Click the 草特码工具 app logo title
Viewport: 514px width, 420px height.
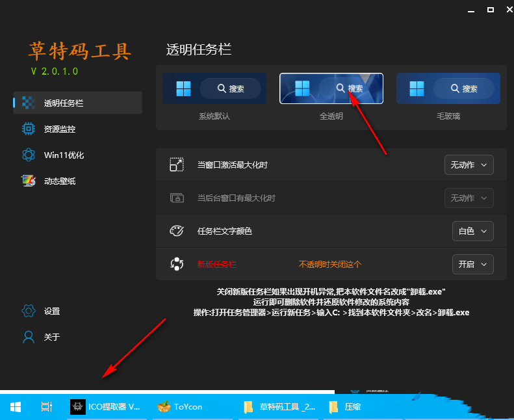pyautogui.click(x=79, y=51)
